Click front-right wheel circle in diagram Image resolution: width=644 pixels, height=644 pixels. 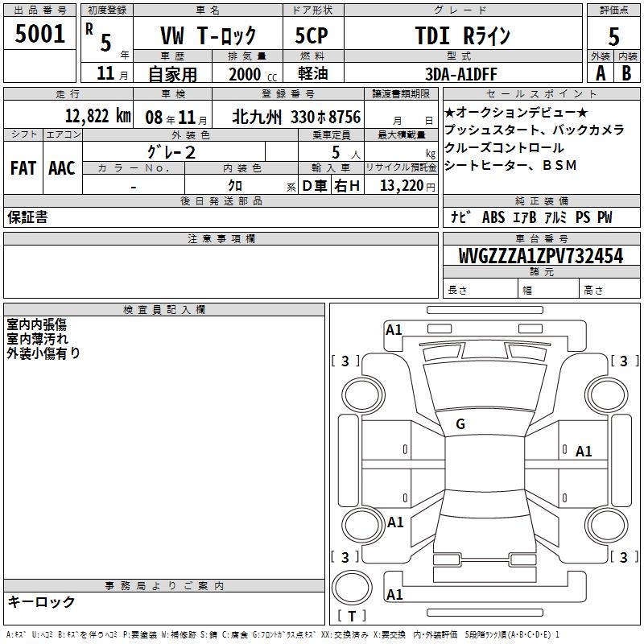pyautogui.click(x=606, y=395)
